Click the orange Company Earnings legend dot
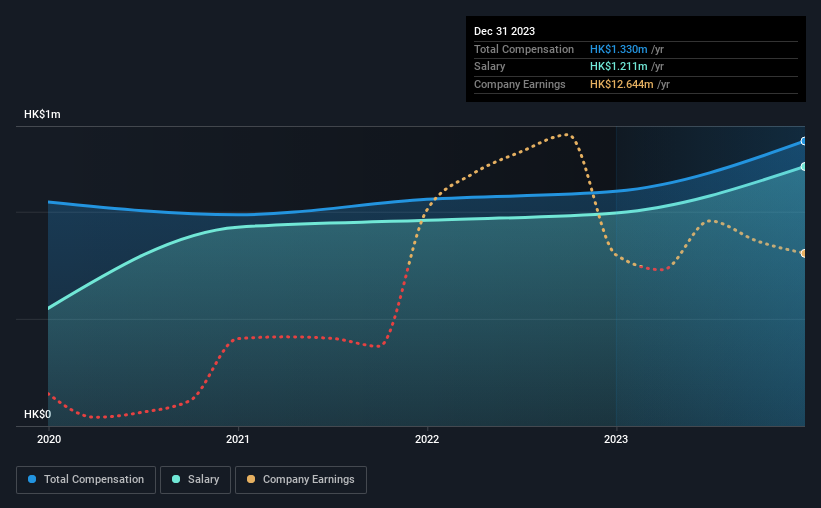 pyautogui.click(x=251, y=479)
